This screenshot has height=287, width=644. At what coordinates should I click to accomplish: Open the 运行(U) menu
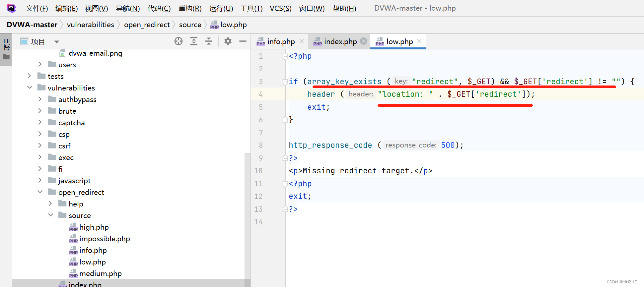point(221,8)
